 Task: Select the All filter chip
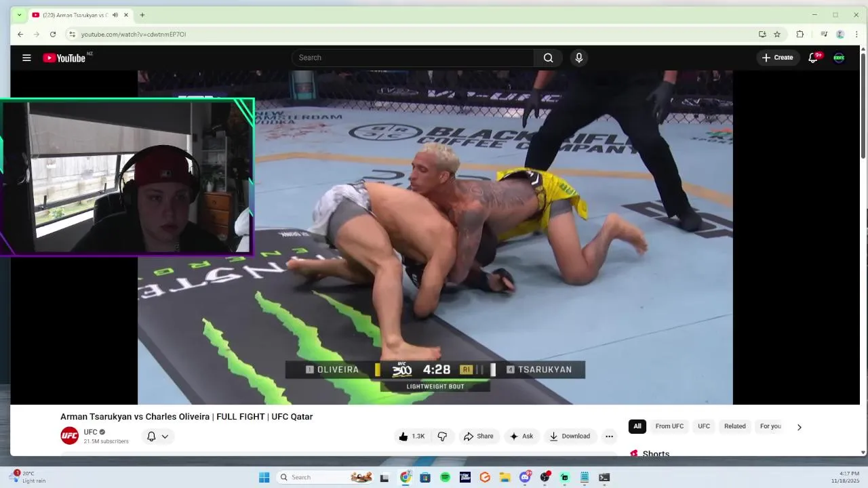coord(637,426)
